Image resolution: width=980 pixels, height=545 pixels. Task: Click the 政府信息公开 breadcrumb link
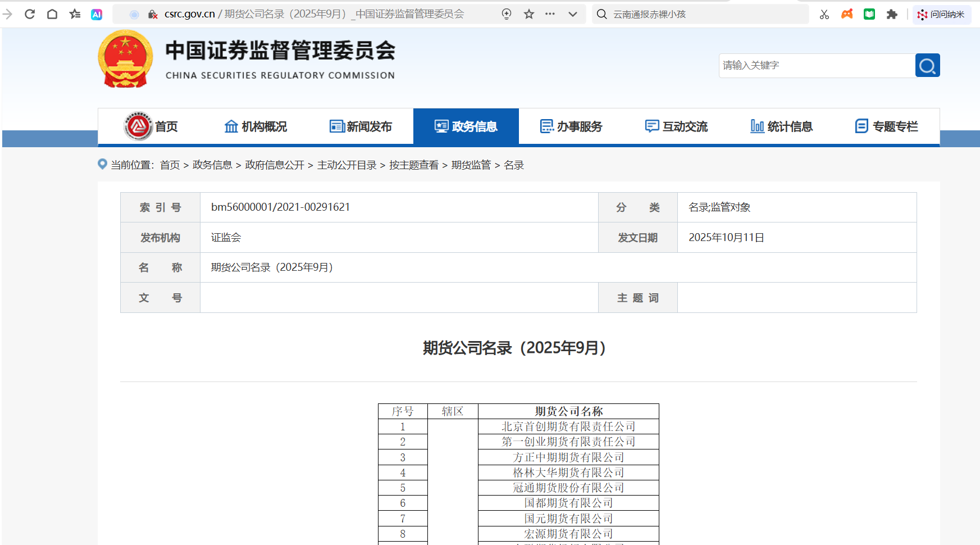click(274, 165)
